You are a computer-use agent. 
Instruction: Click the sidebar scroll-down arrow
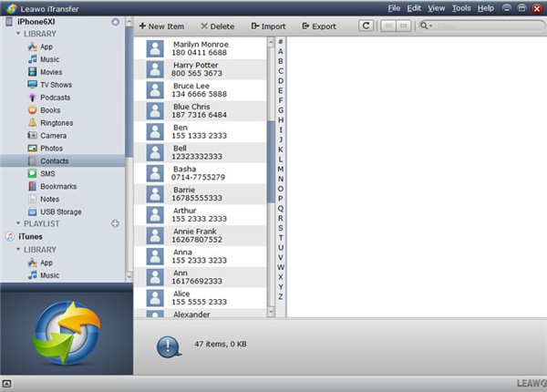129,277
